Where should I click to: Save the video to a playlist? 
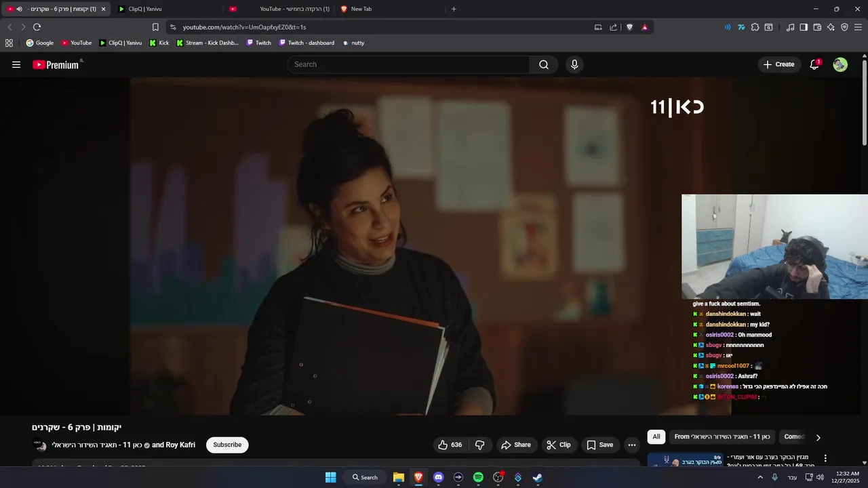pos(599,445)
